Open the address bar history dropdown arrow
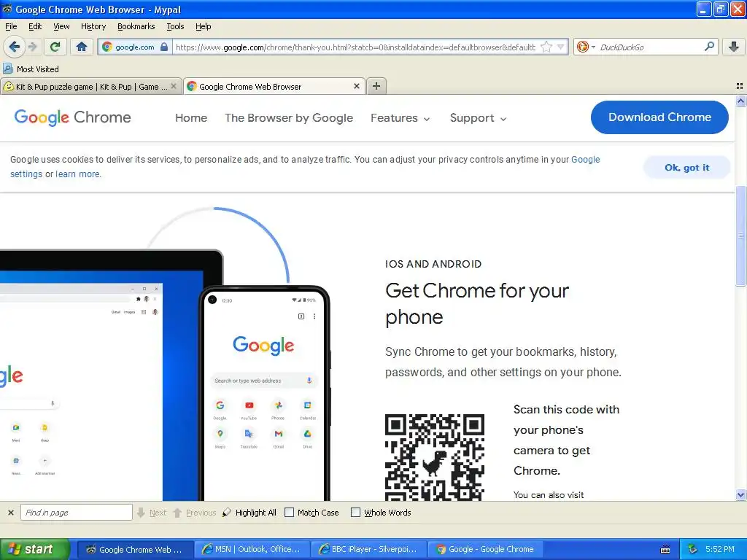Screen dimensions: 747x560 561,47
